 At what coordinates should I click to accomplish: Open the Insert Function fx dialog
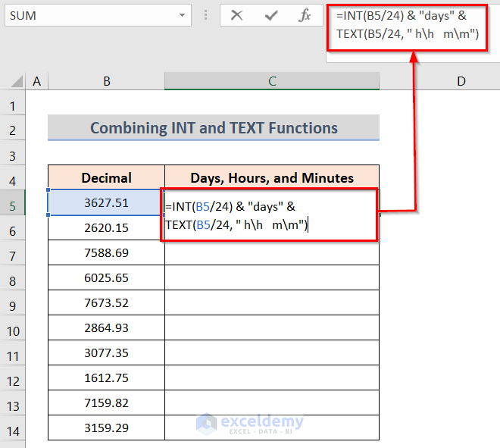[305, 15]
